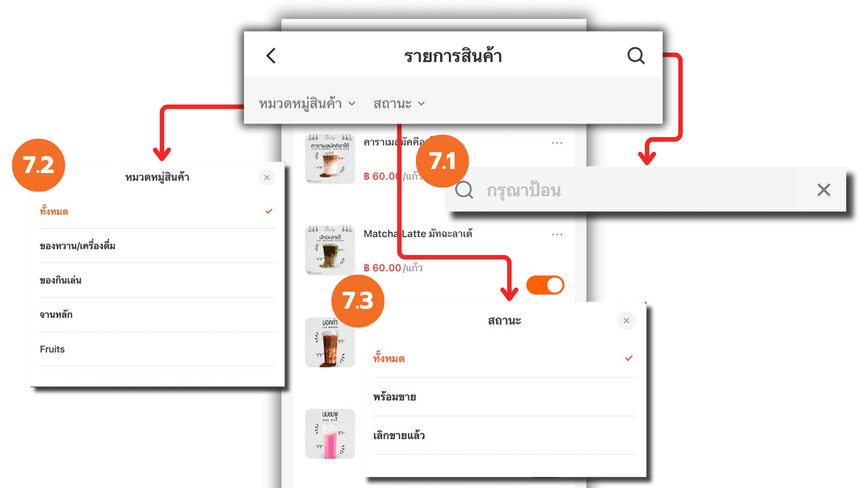Expand the สถานะ dropdown filter
The height and width of the screenshot is (488, 868).
pos(399,104)
